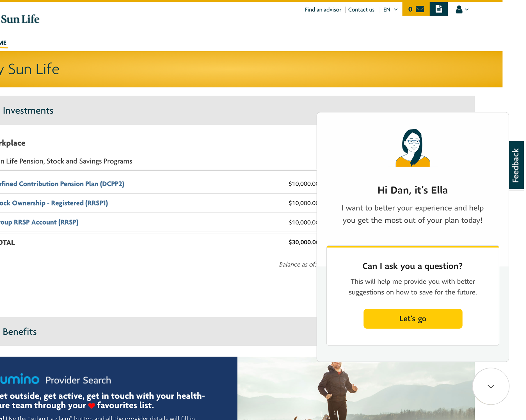
Task: Click Ella's avatar illustration
Action: point(413,148)
